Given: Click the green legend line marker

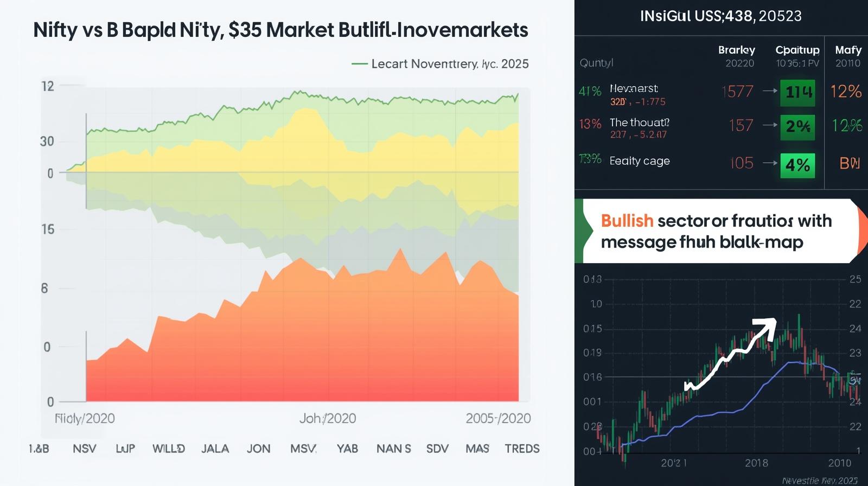Looking at the screenshot, I should click(359, 64).
